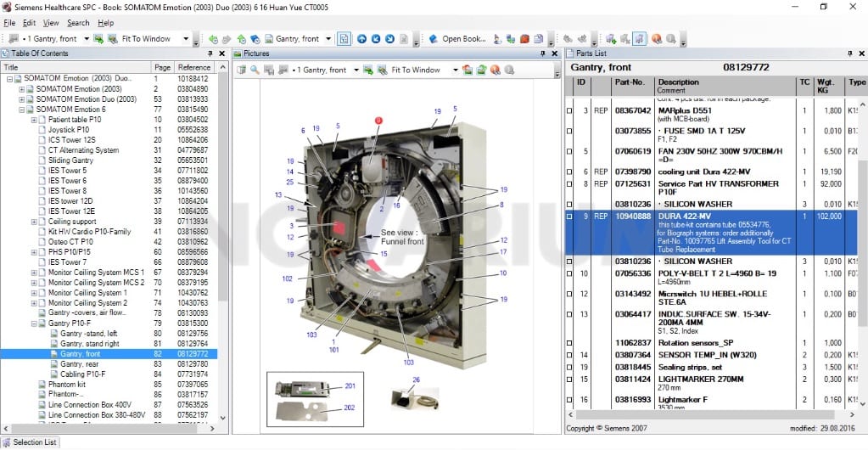868x450 pixels.
Task: Click the Open Book toolbar button
Action: tap(457, 39)
